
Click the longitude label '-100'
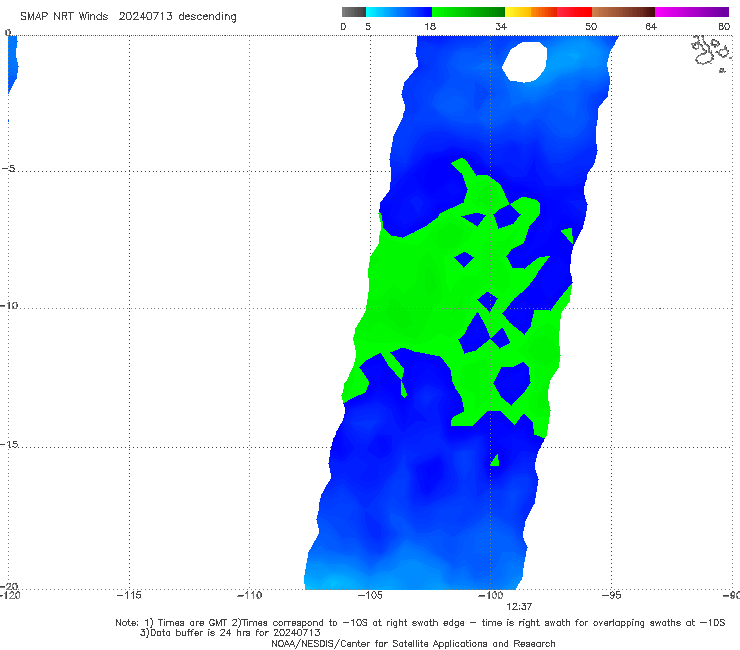point(490,595)
